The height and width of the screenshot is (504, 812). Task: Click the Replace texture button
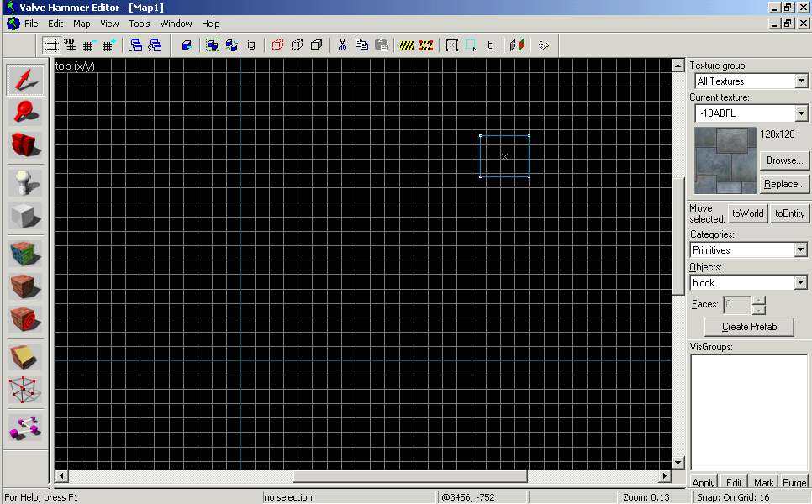[x=784, y=184]
